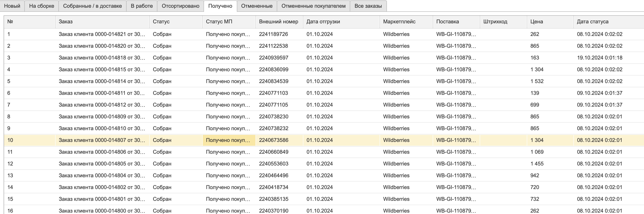The width and height of the screenshot is (644, 214).
Task: Sort by the Поставка column header
Action: (456, 22)
